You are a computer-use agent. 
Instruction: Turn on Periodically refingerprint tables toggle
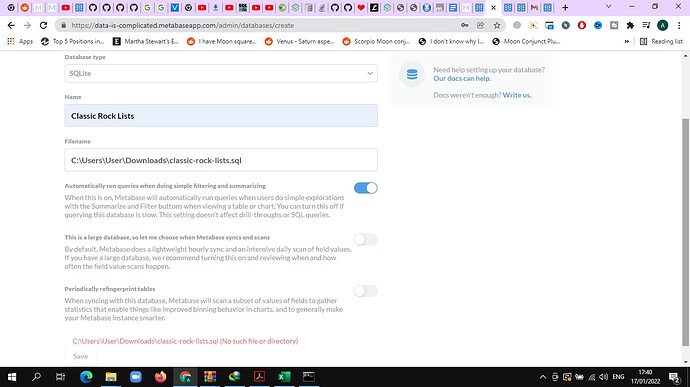tap(366, 291)
